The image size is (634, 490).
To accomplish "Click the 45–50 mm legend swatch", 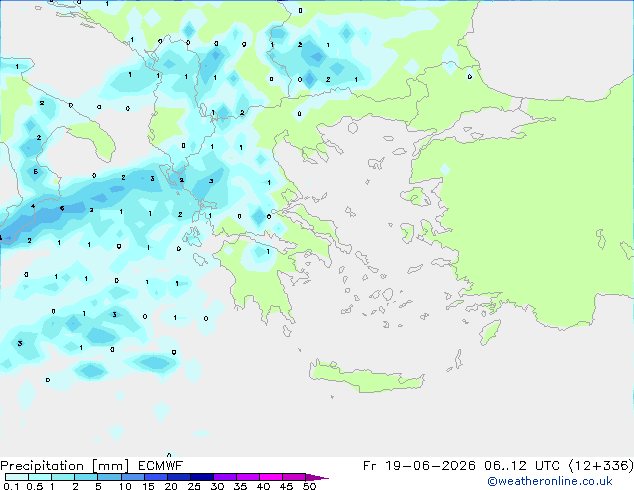I will (294, 477).
